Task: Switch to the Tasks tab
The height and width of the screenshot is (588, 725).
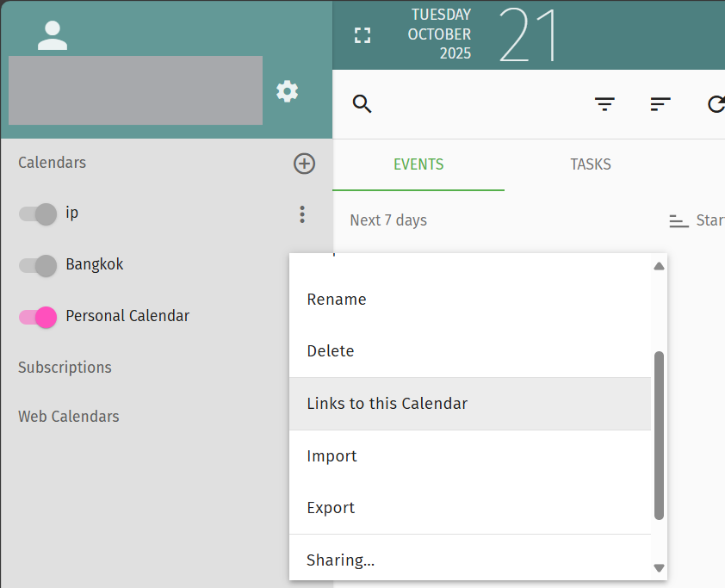Action: [x=591, y=164]
